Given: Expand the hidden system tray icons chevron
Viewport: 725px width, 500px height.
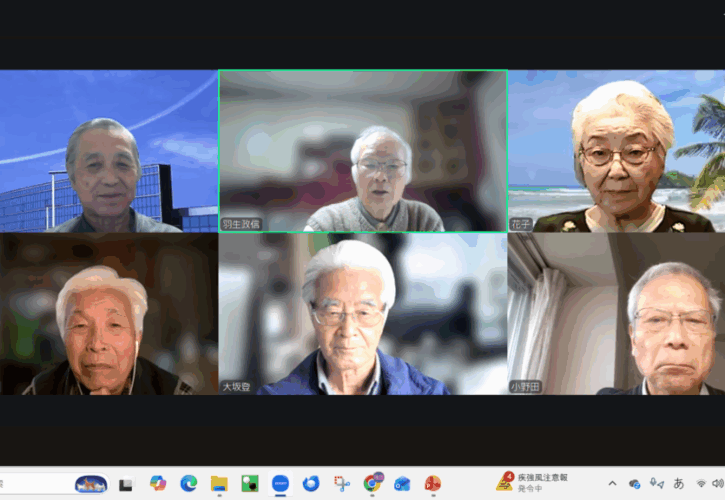Looking at the screenshot, I should [x=612, y=483].
